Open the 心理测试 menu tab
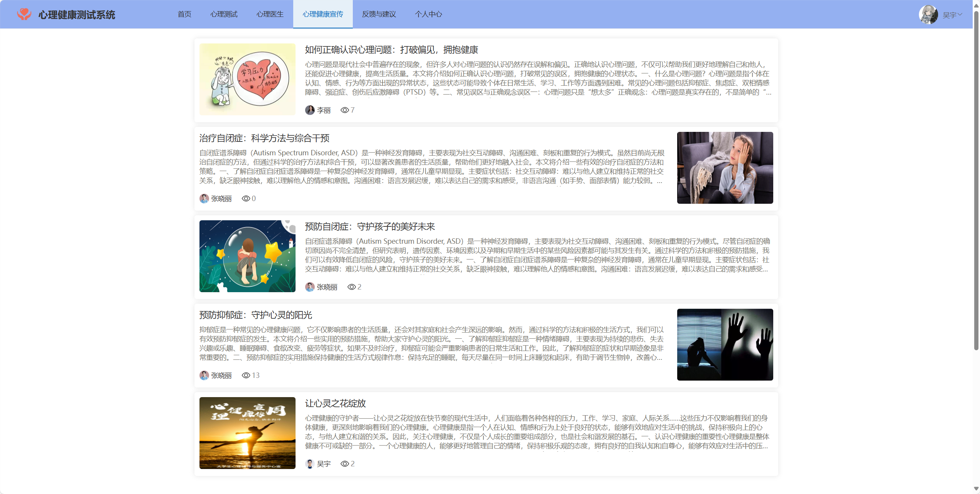This screenshot has height=494, width=980. point(224,14)
